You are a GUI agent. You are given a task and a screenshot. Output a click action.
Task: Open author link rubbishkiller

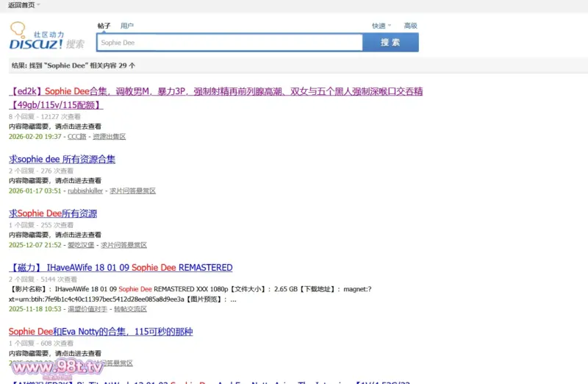coord(85,191)
